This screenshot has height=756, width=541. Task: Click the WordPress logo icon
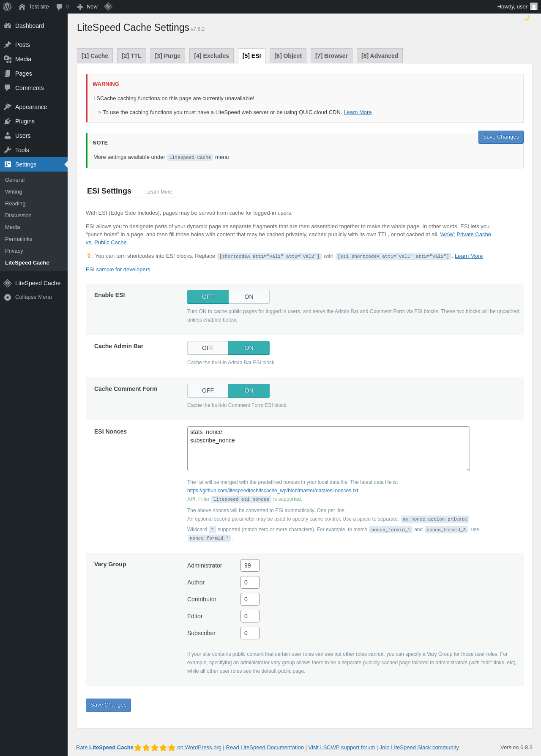[7, 7]
